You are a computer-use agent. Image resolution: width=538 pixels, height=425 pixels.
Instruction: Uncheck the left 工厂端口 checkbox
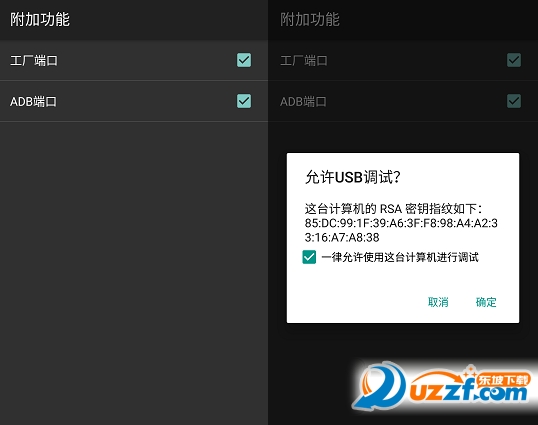point(244,60)
